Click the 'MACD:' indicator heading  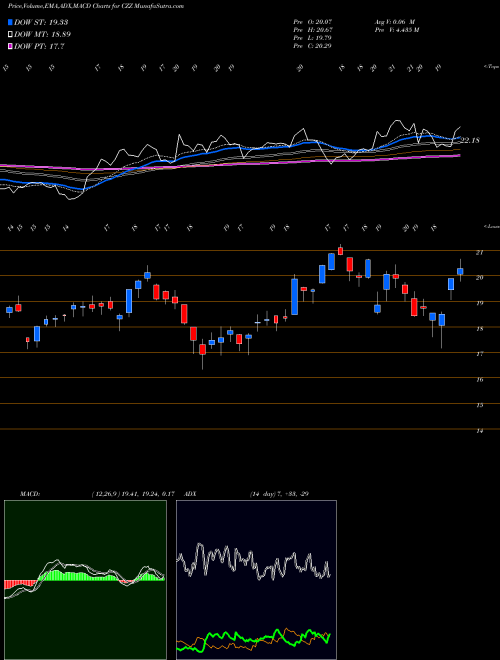coord(29,494)
